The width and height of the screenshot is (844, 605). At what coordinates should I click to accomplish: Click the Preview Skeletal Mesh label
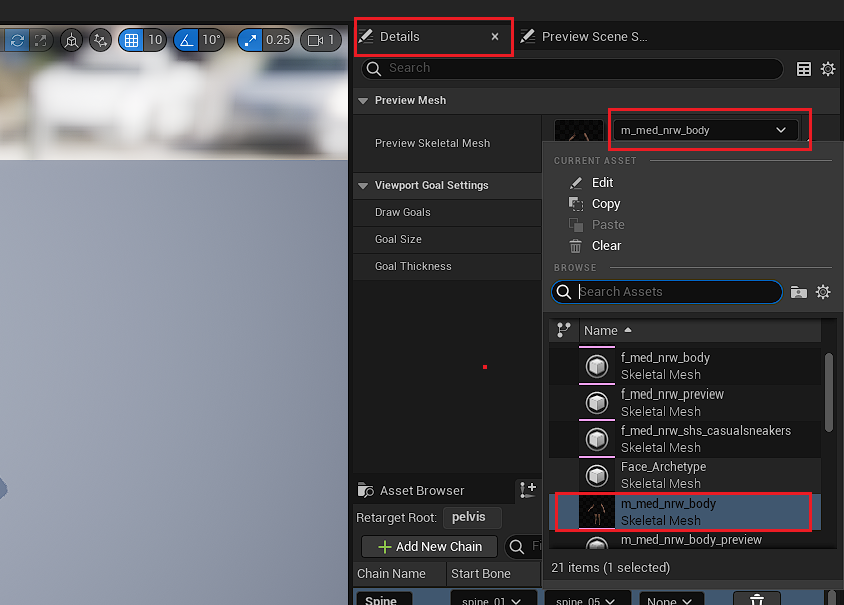point(432,144)
